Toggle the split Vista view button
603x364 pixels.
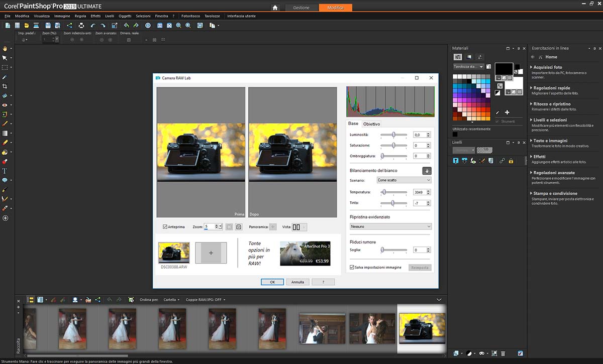tap(296, 227)
